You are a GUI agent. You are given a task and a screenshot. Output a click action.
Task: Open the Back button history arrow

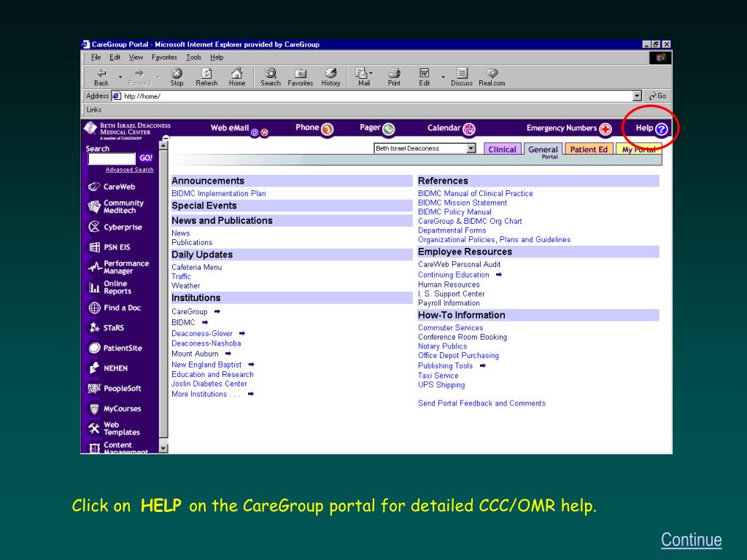click(120, 77)
